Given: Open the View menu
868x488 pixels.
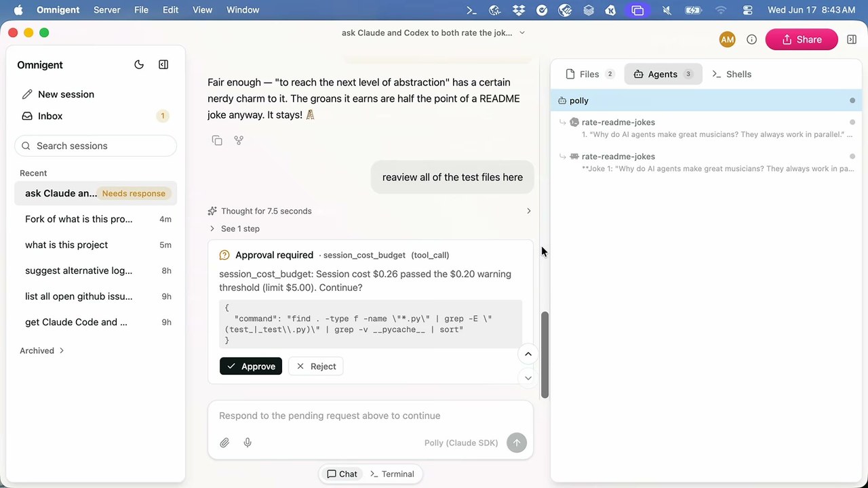Looking at the screenshot, I should tap(202, 9).
